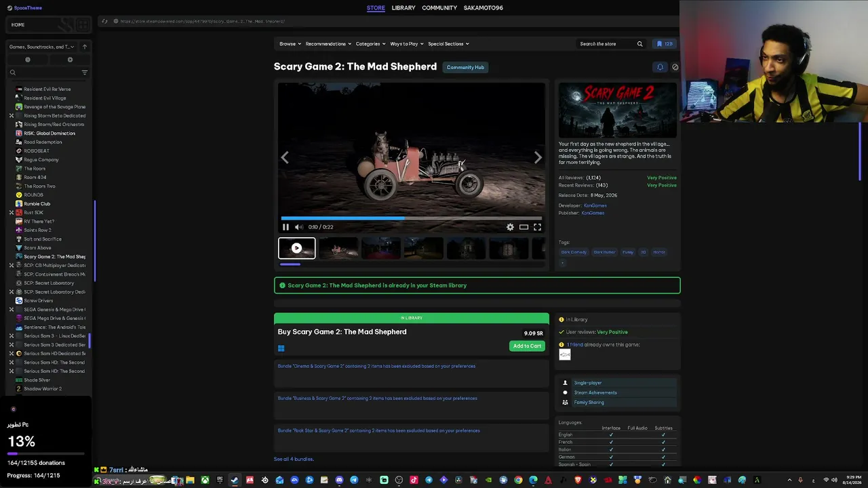Open the SAKAMOTO96 profile tab
The image size is (868, 488).
point(484,8)
